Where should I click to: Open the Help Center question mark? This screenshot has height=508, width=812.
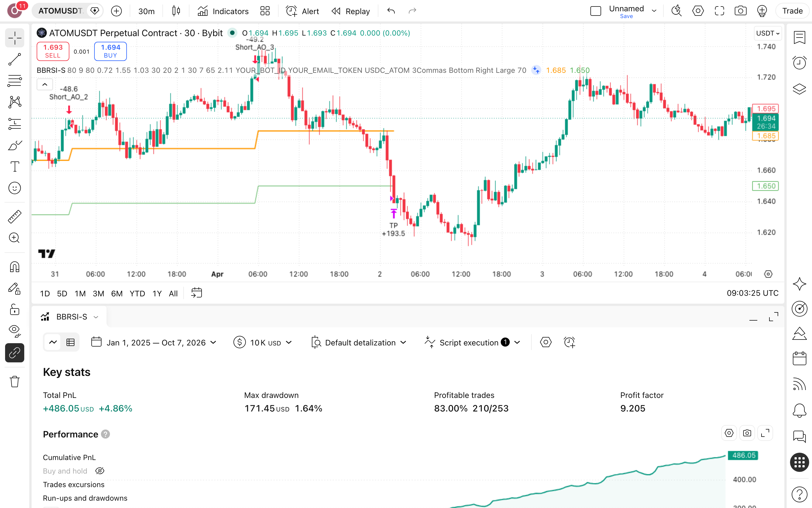tap(800, 494)
